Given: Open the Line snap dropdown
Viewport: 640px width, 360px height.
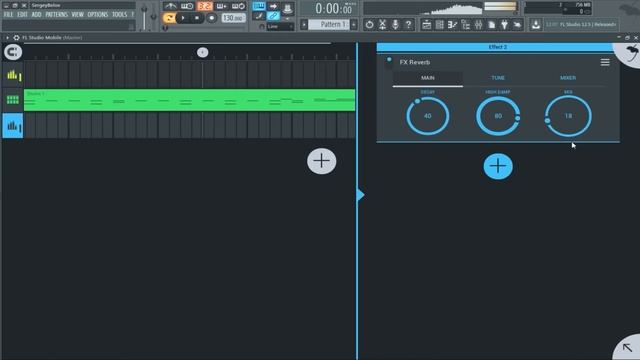Looking at the screenshot, I should (280, 27).
